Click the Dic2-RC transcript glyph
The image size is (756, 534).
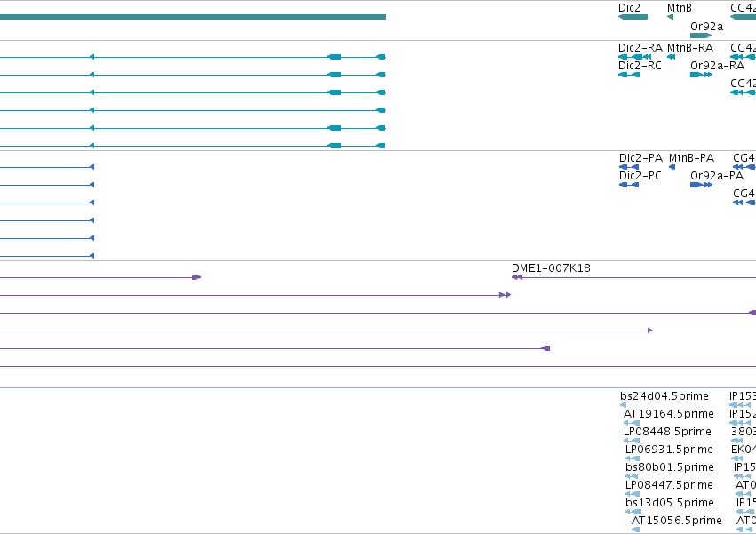click(629, 75)
